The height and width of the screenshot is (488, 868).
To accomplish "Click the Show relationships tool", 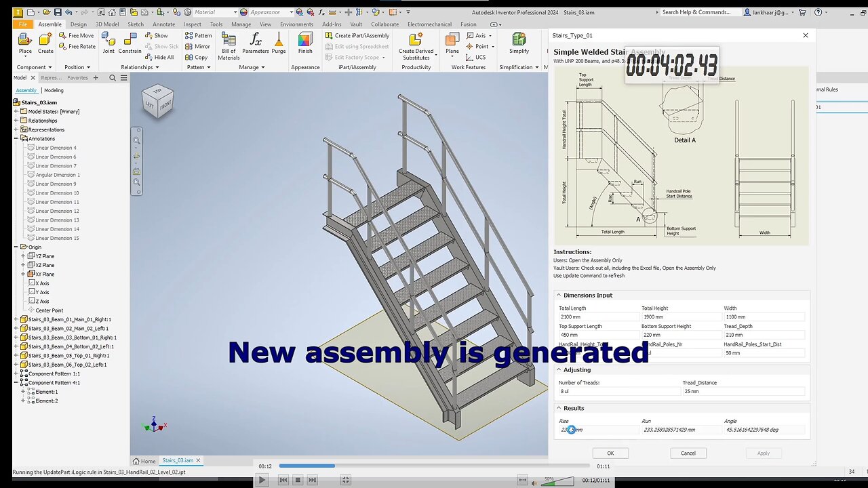I will 157,35.
